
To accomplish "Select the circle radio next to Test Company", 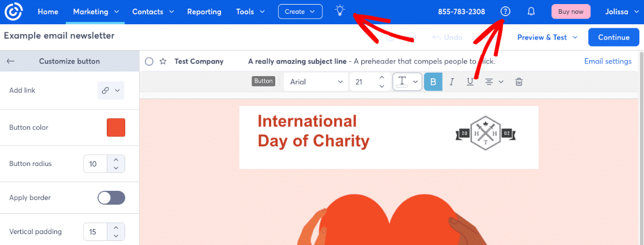I will (149, 62).
